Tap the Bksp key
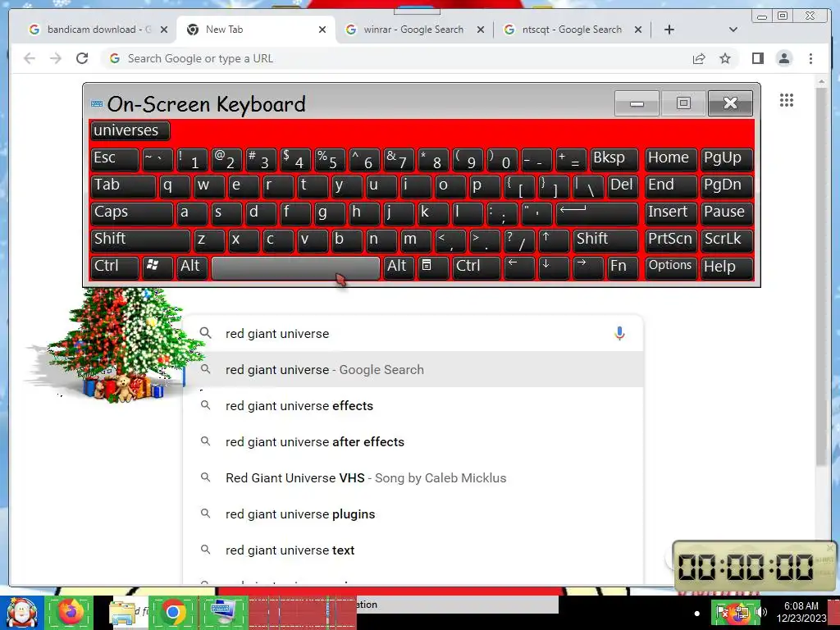The height and width of the screenshot is (630, 840). click(614, 159)
